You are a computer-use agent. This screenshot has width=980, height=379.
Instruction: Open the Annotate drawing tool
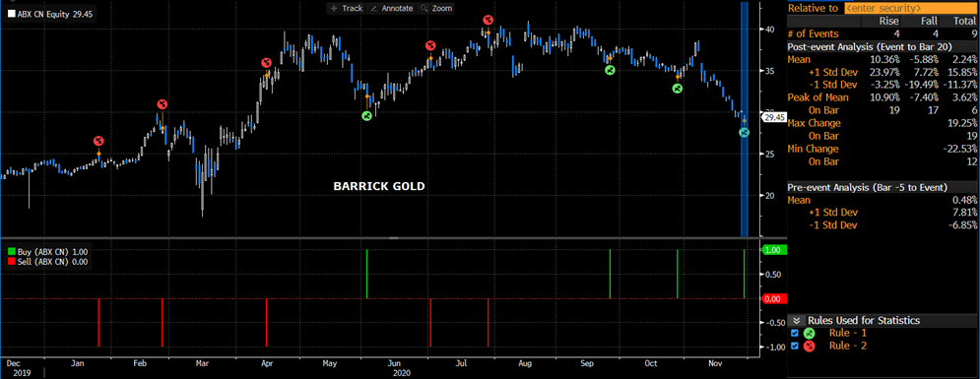point(392,8)
